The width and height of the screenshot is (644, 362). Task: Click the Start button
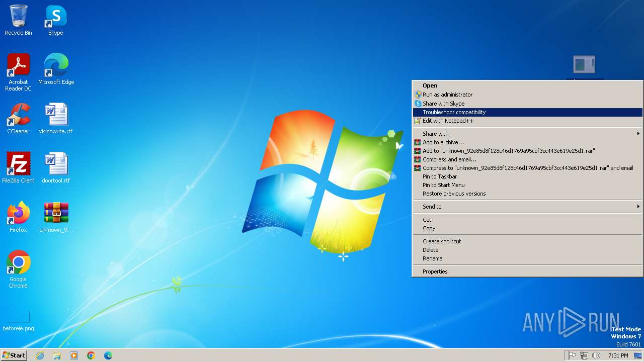click(14, 355)
